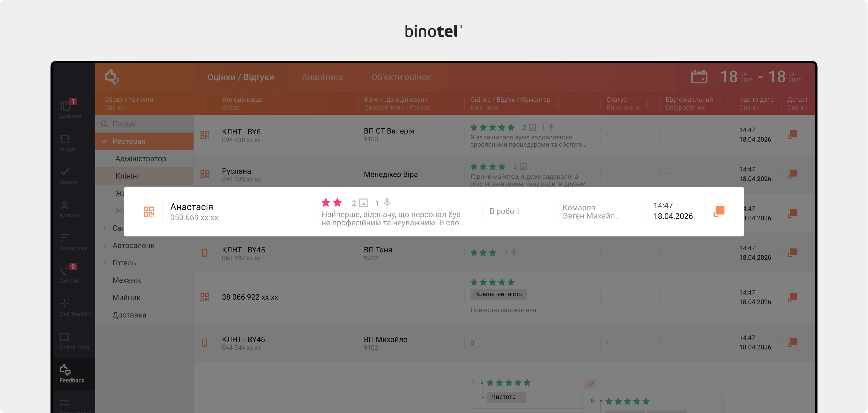The height and width of the screenshot is (413, 868).
Task: Open rating details for КЛНТ - BY46
Action: [793, 343]
